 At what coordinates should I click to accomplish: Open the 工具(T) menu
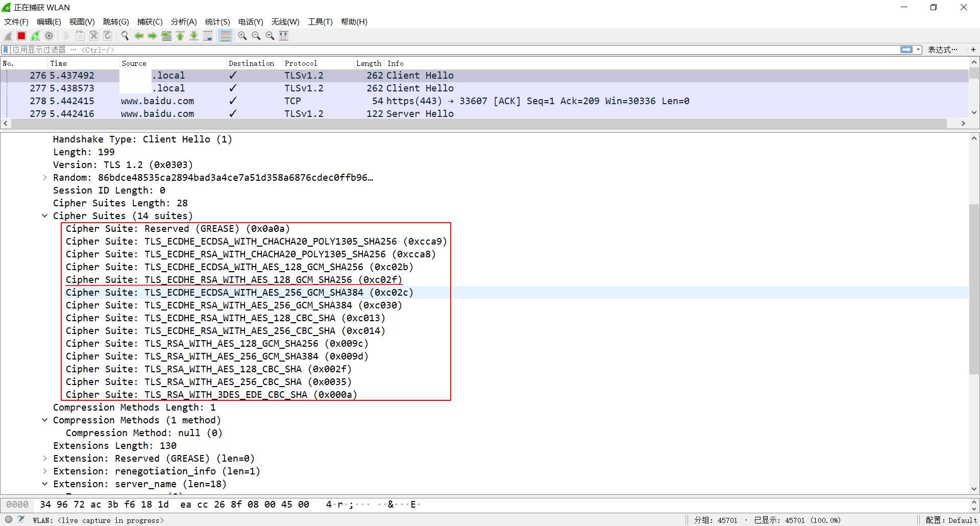320,22
